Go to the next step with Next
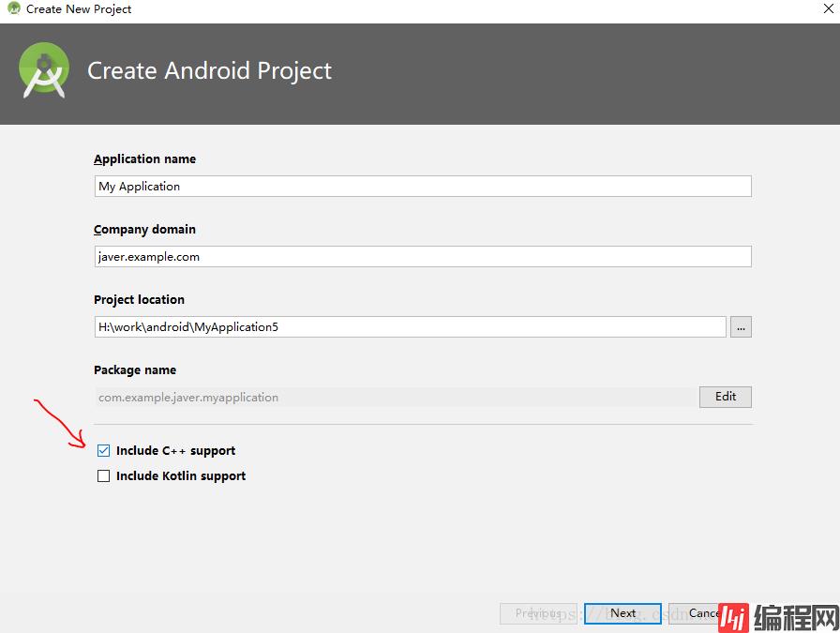The image size is (840, 633). [622, 613]
